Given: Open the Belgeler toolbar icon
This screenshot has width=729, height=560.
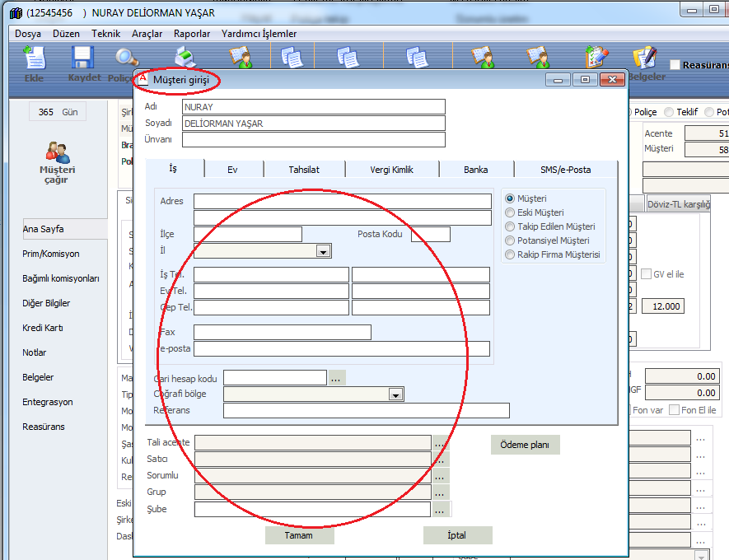Looking at the screenshot, I should pyautogui.click(x=645, y=58).
